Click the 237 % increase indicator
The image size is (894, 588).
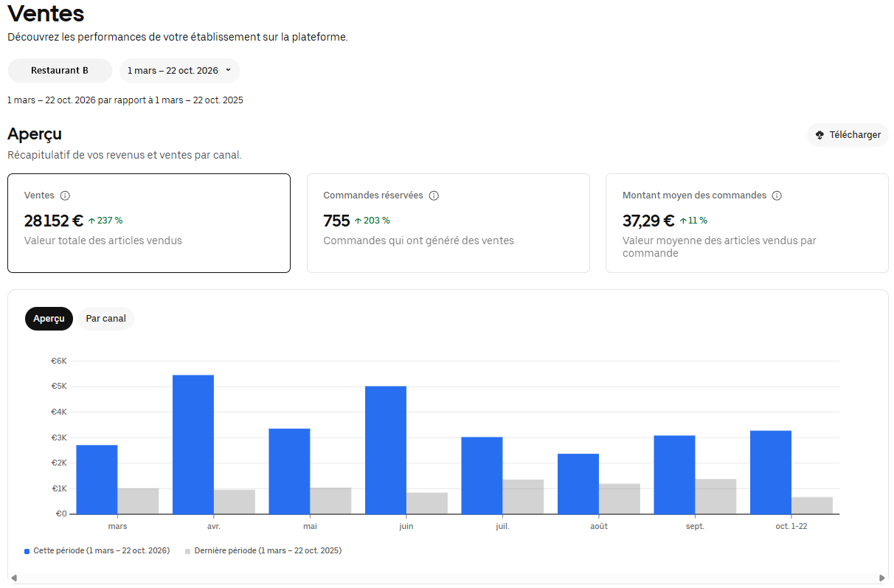point(105,220)
